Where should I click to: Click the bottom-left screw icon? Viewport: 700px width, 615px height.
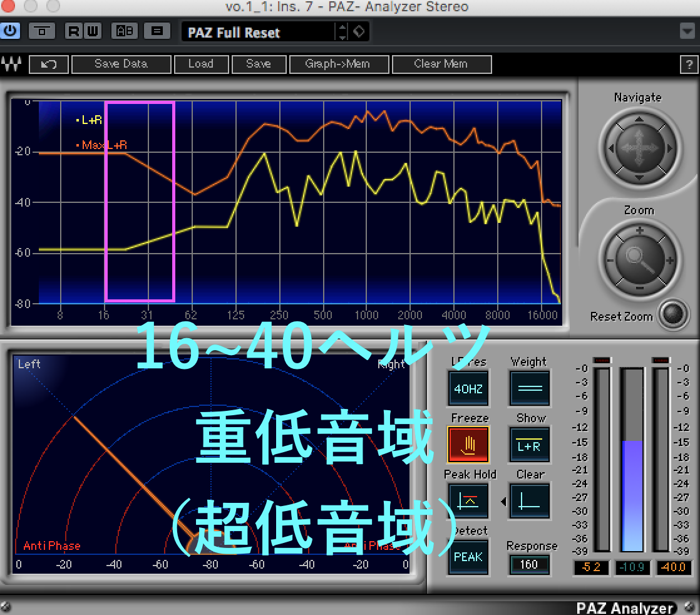(6, 606)
